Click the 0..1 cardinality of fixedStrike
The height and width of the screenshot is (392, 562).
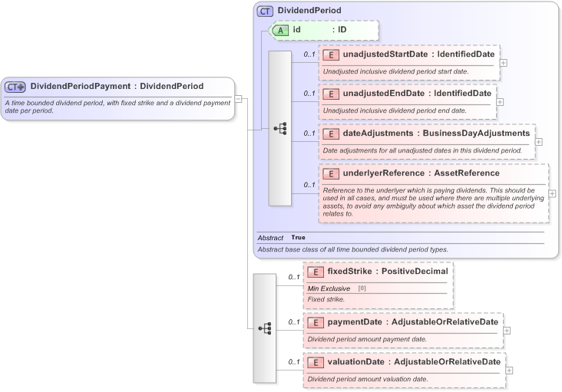(x=294, y=277)
